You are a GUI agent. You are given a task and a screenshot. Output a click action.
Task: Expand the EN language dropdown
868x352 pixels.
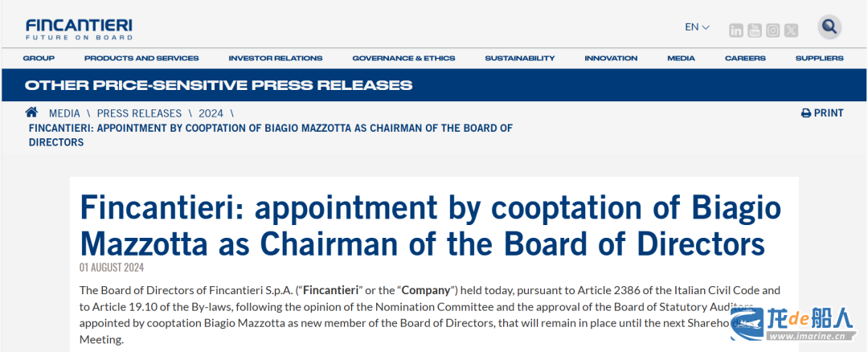697,27
